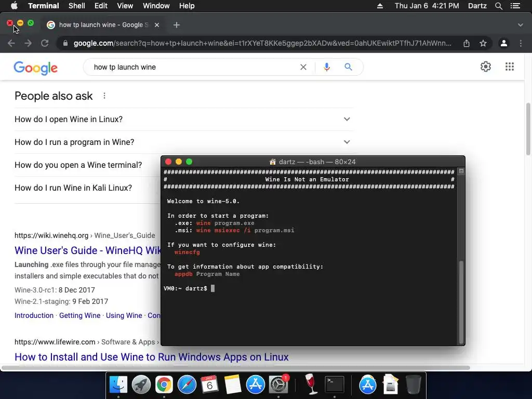
Task: Click the 'winecfg' text in Terminal
Action: pyautogui.click(x=187, y=252)
